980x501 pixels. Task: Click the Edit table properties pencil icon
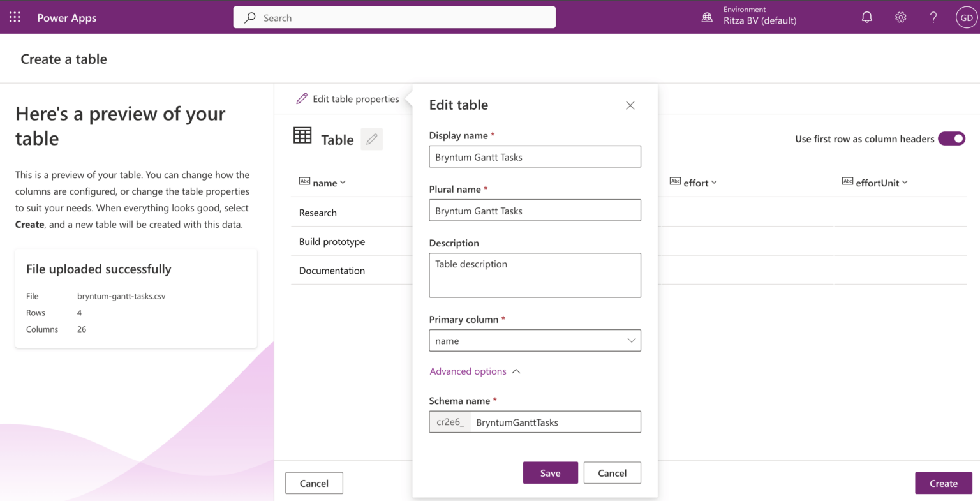pyautogui.click(x=301, y=98)
